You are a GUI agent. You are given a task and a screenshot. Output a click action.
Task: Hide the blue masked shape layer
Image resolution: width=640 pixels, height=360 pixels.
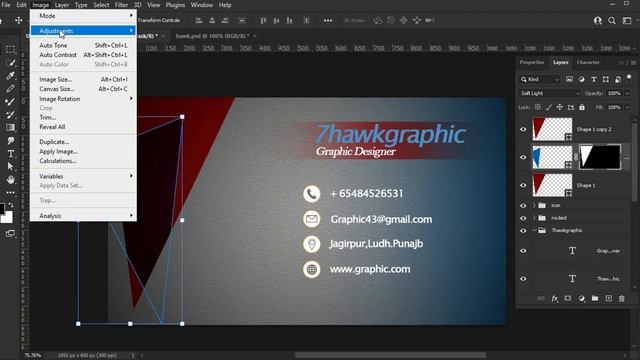[523, 157]
